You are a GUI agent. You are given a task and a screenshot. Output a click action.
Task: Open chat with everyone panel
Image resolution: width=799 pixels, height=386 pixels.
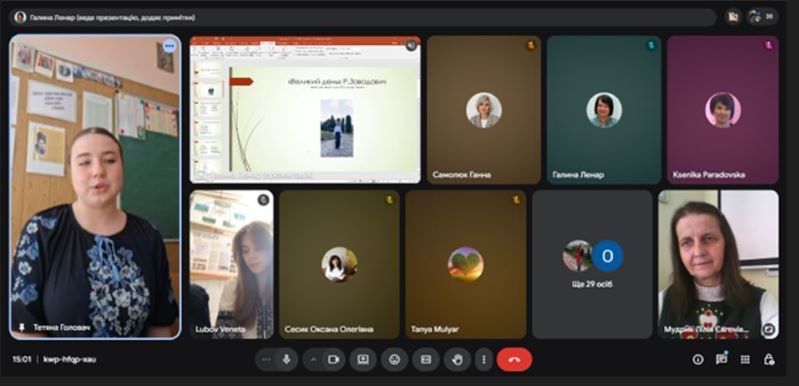click(721, 360)
